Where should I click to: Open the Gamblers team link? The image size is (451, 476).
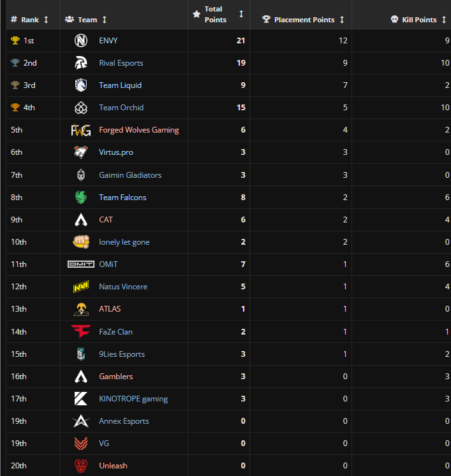tap(116, 377)
